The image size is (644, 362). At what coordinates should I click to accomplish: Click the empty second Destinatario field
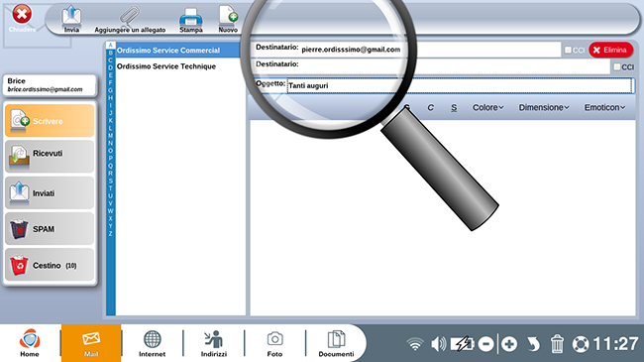(x=454, y=66)
